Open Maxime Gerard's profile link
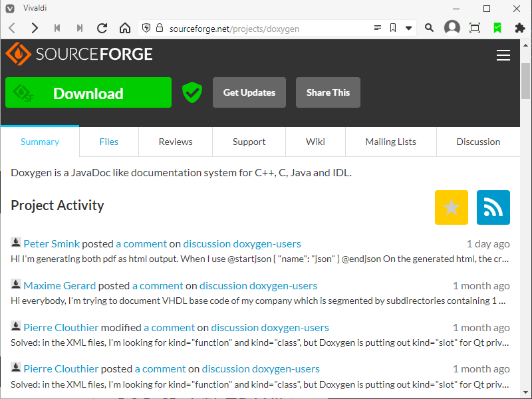This screenshot has width=532, height=399. (x=60, y=286)
